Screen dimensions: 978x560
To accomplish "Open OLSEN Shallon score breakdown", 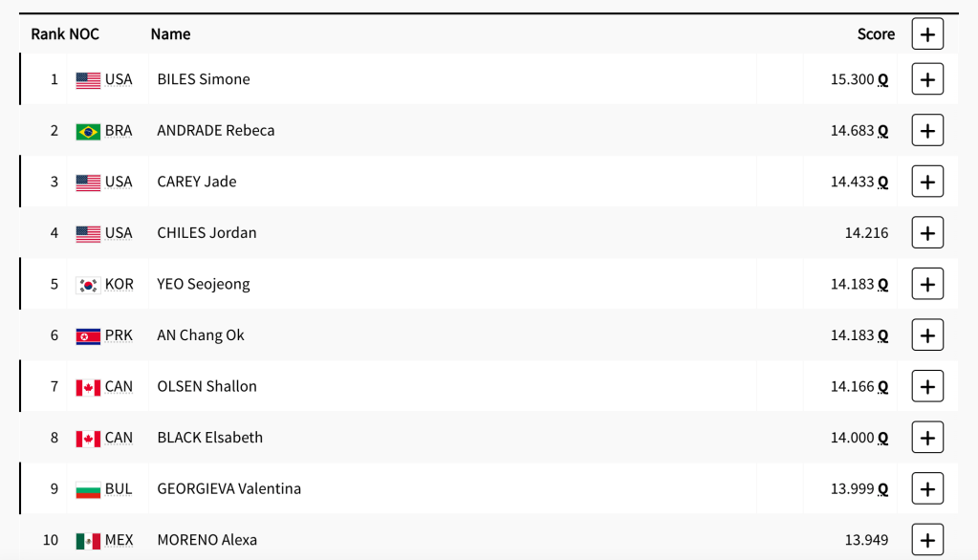I will [x=927, y=386].
